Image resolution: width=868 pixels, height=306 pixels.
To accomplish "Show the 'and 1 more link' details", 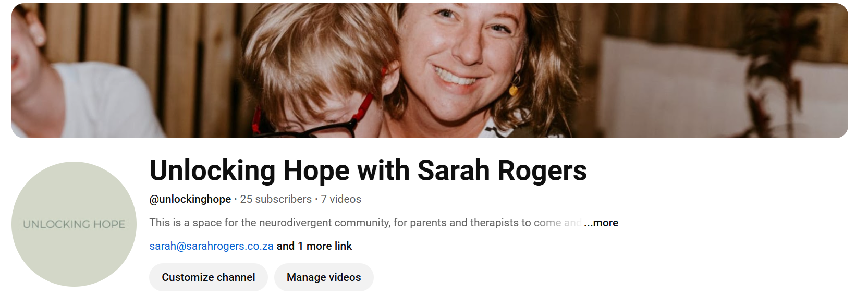I will click(314, 246).
